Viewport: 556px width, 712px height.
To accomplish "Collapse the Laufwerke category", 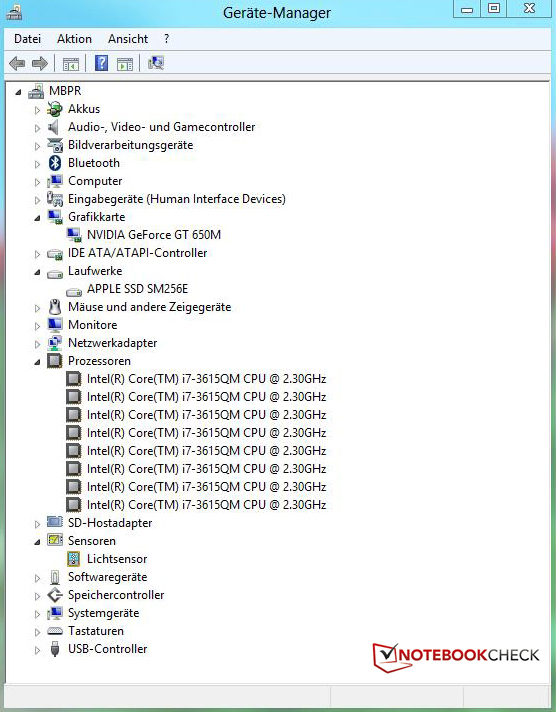I will pos(37,272).
